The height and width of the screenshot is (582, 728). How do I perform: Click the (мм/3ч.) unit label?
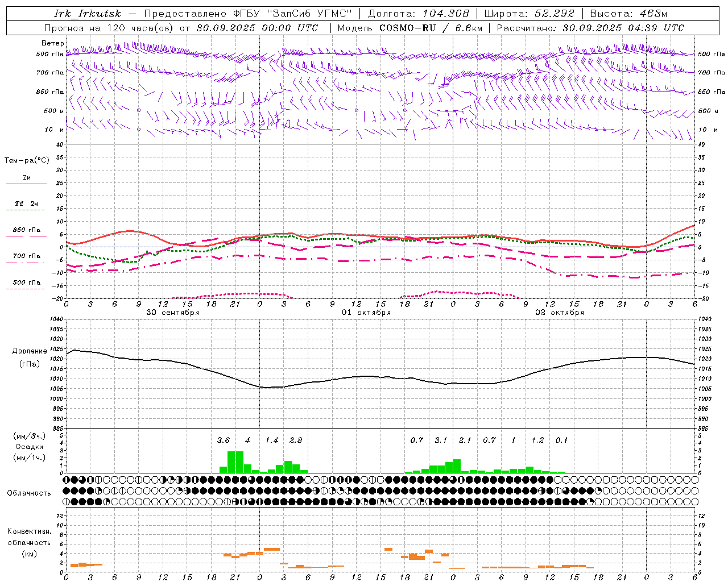tap(30, 436)
